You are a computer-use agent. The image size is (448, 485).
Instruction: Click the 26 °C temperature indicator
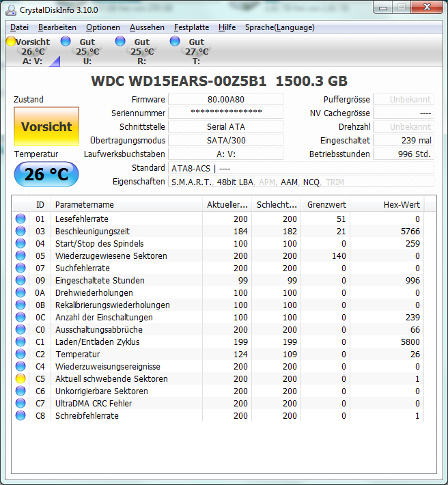click(46, 174)
